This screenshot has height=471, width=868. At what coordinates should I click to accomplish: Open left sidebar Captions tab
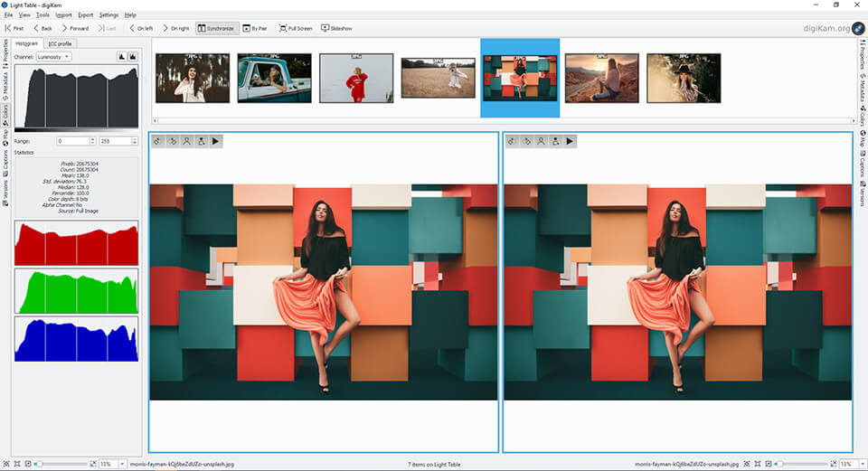coord(5,163)
